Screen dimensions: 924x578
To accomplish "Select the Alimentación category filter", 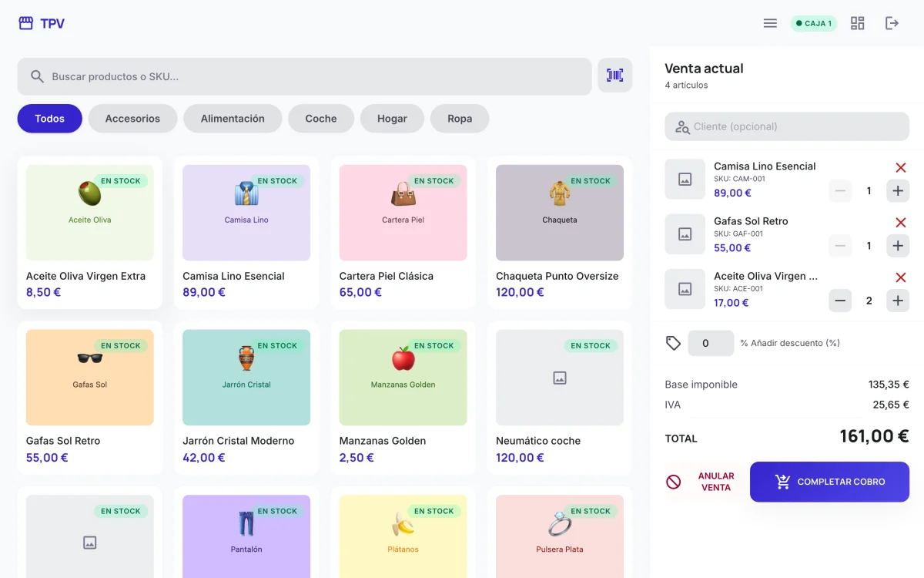I will [233, 119].
